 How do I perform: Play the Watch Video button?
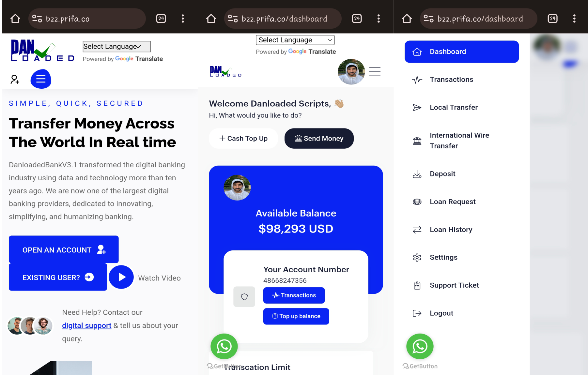tap(121, 277)
